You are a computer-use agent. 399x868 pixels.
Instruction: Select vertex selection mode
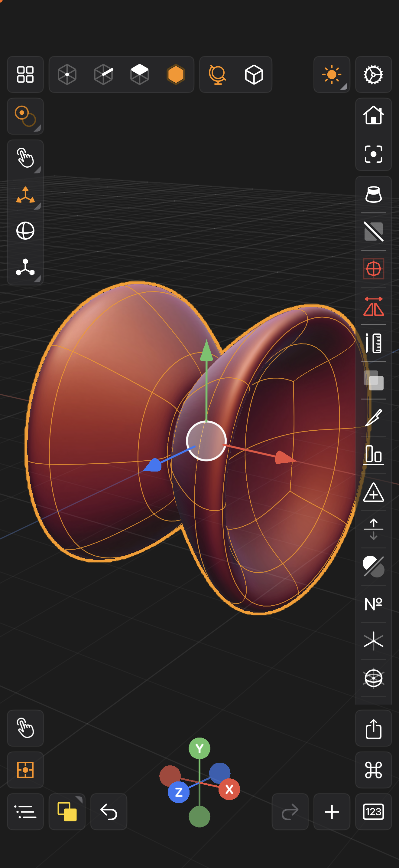pos(67,74)
